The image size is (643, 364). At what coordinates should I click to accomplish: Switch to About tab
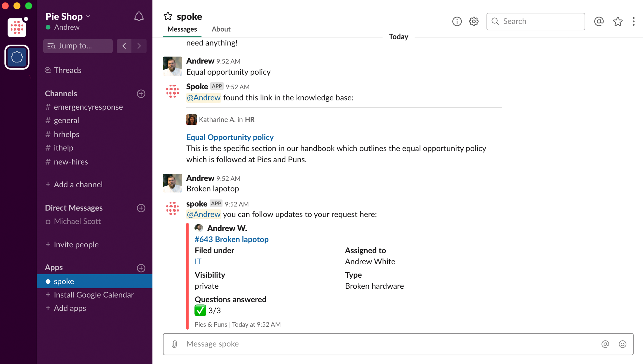tap(221, 29)
